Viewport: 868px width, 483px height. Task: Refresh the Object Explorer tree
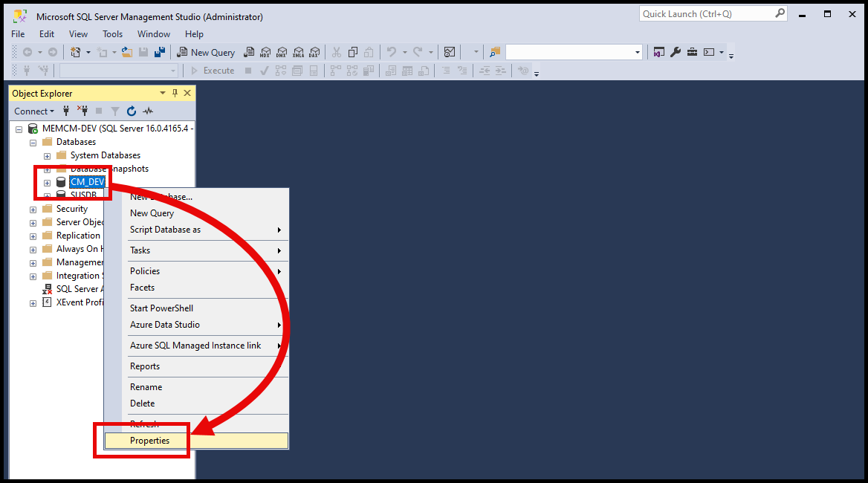tap(131, 111)
